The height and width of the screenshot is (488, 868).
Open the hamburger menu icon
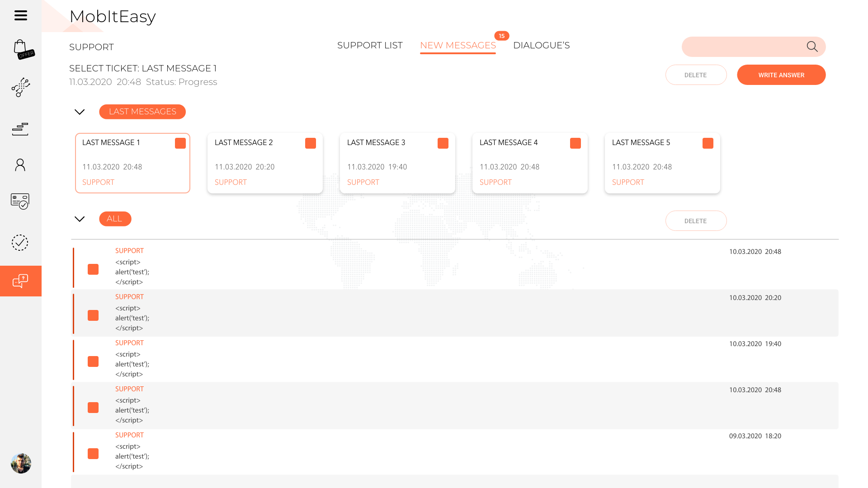pos(21,15)
